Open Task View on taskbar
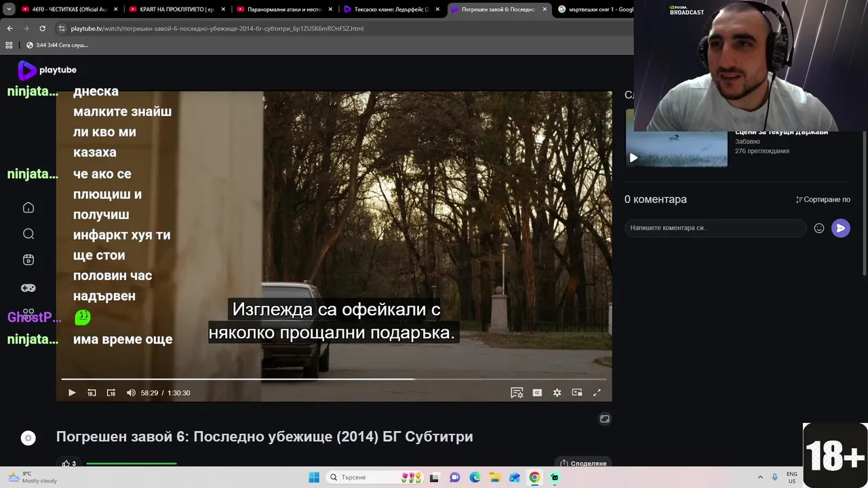Image resolution: width=868 pixels, height=488 pixels. 434,477
